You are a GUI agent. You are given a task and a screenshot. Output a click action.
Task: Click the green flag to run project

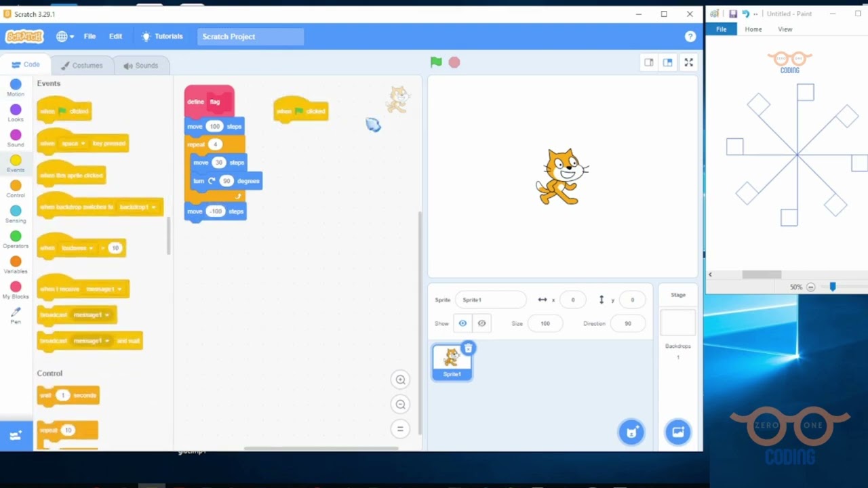click(x=436, y=62)
